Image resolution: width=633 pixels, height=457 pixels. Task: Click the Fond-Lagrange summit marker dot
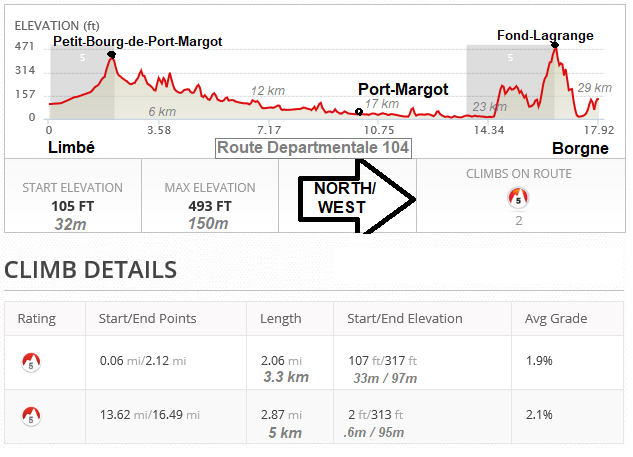(554, 46)
